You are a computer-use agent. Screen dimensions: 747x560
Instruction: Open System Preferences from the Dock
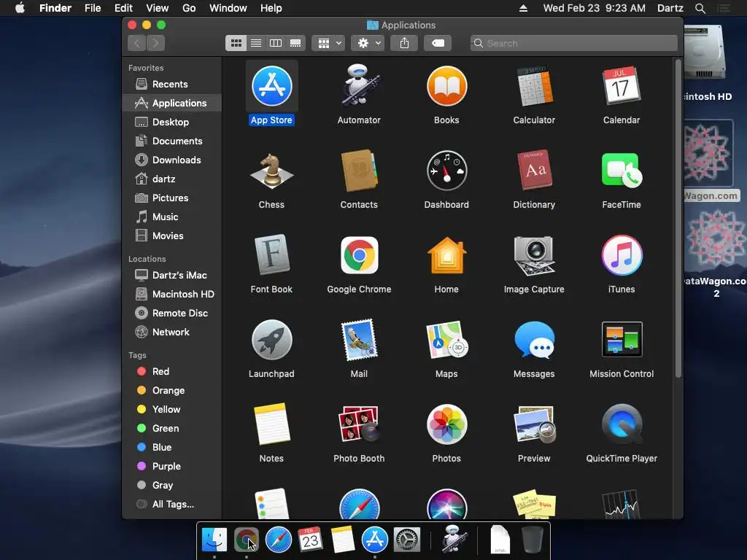(x=407, y=540)
